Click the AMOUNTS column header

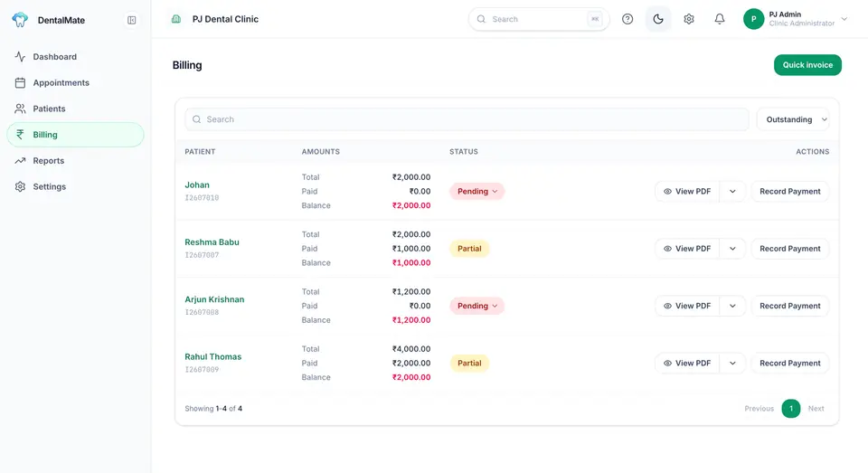[x=320, y=151]
